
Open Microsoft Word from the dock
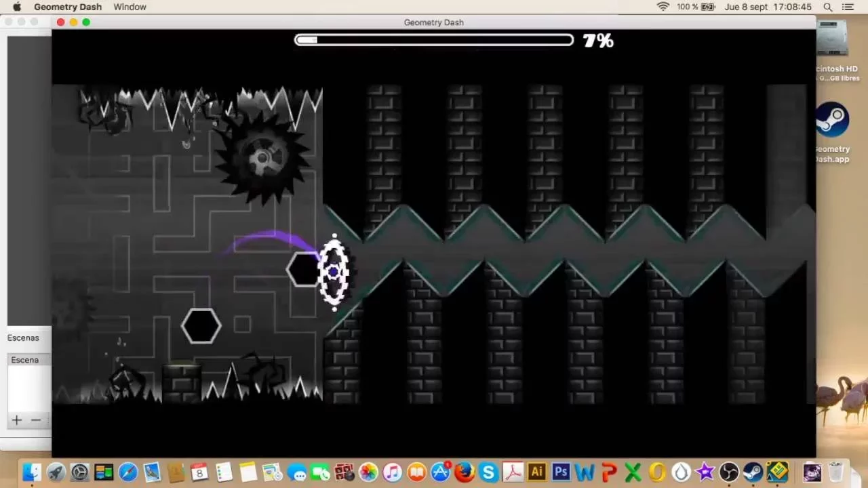(x=585, y=472)
